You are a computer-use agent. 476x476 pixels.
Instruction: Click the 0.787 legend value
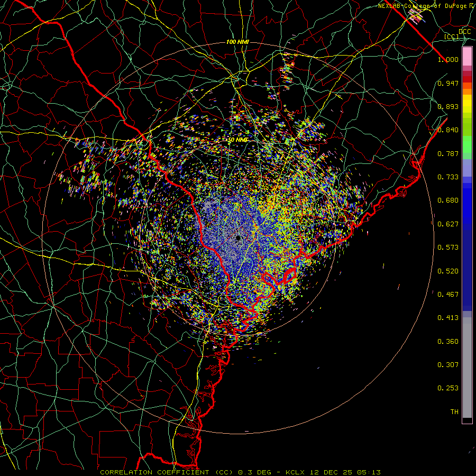pos(448,153)
